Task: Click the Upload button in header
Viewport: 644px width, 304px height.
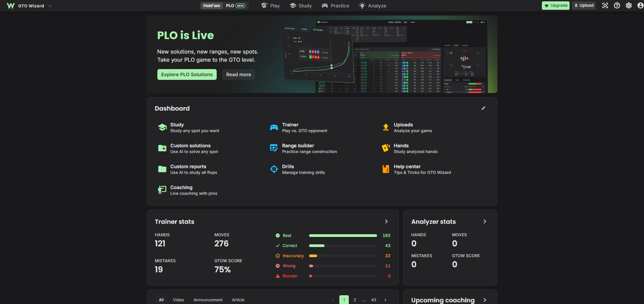Action: [584, 5]
